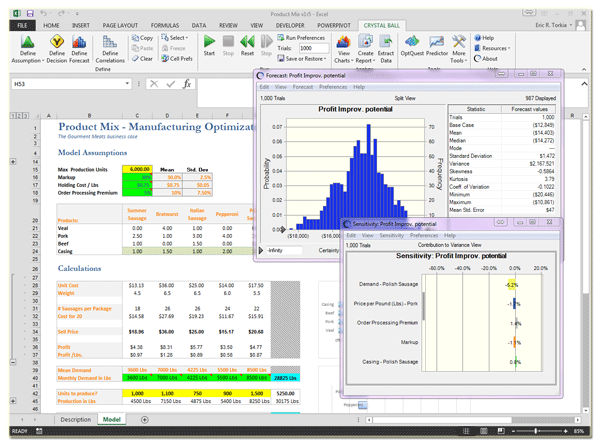Add a new sheet with the plus icon

[145, 420]
